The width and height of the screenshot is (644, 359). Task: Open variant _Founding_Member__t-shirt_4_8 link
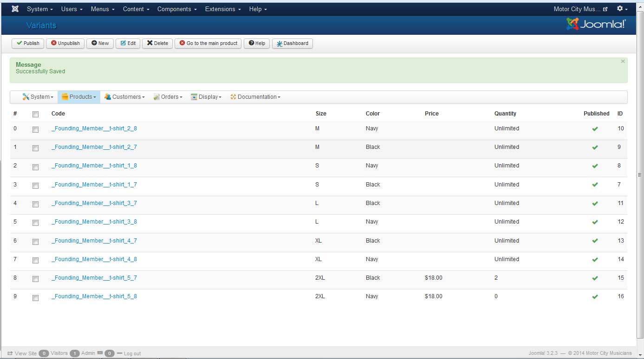pyautogui.click(x=94, y=259)
